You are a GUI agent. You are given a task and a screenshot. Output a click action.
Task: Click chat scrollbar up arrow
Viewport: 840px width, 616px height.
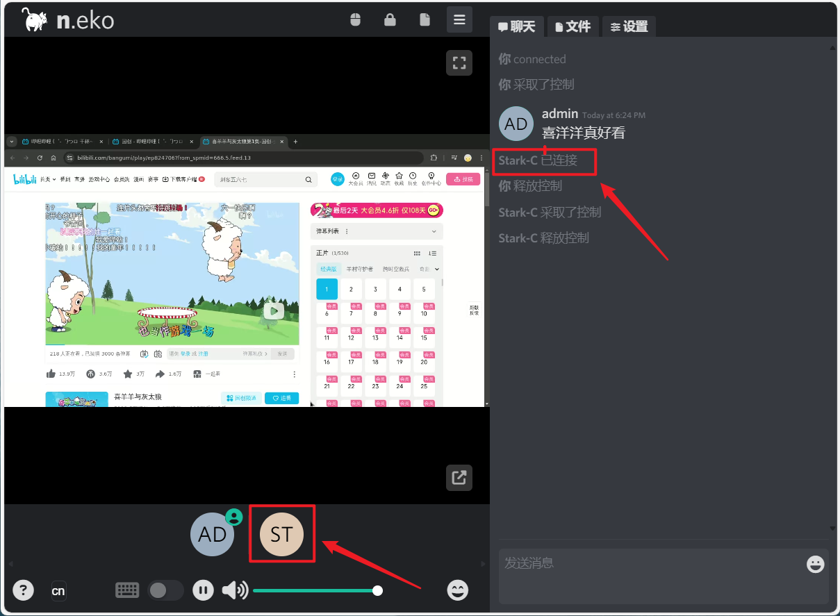(833, 49)
